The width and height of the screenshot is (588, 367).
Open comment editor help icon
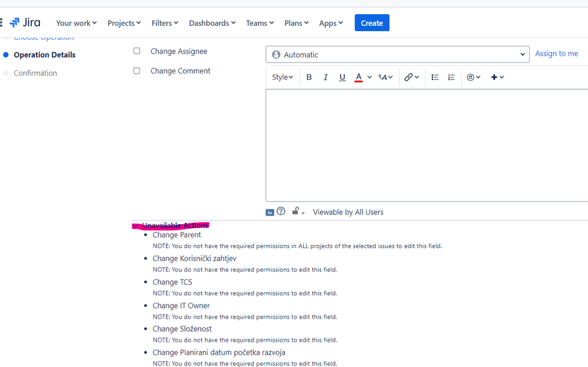281,211
